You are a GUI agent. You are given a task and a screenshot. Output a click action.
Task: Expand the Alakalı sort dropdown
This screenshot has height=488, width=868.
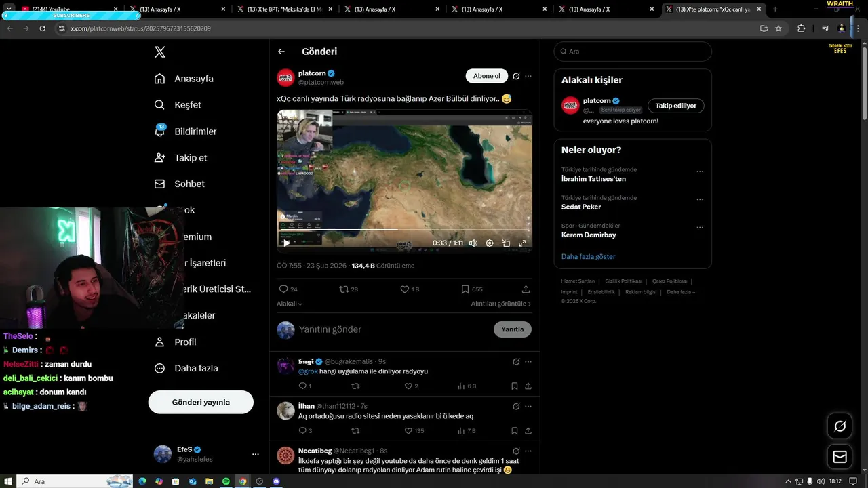pyautogui.click(x=290, y=304)
